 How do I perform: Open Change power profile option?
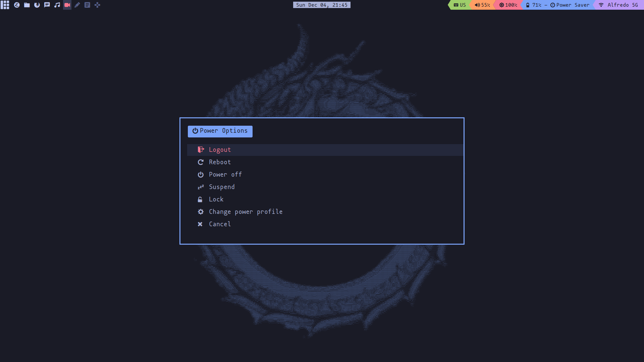(x=246, y=211)
